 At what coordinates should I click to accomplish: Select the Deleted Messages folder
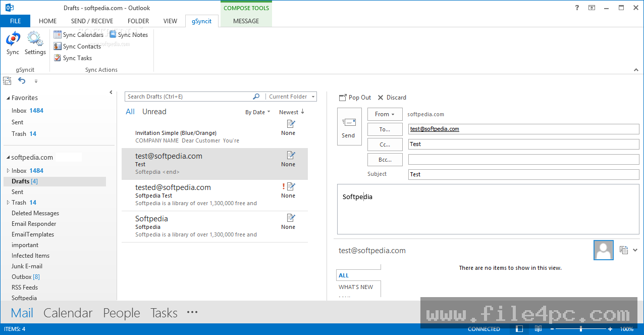tap(35, 213)
